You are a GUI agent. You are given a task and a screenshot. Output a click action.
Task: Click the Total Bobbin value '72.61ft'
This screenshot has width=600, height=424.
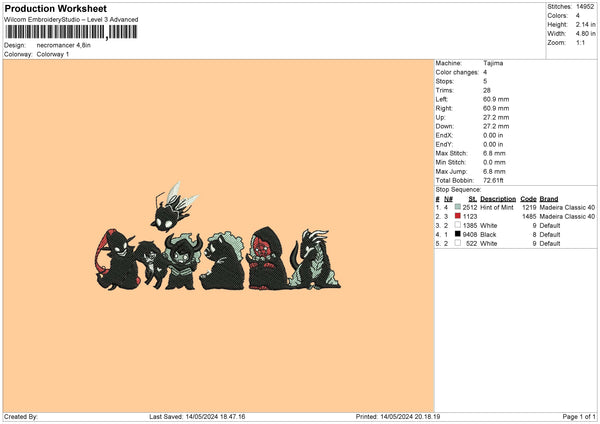493,180
